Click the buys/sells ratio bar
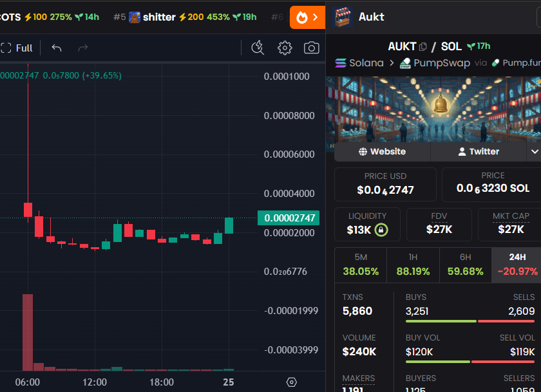Viewport: 541px width, 392px height. pyautogui.click(x=470, y=321)
